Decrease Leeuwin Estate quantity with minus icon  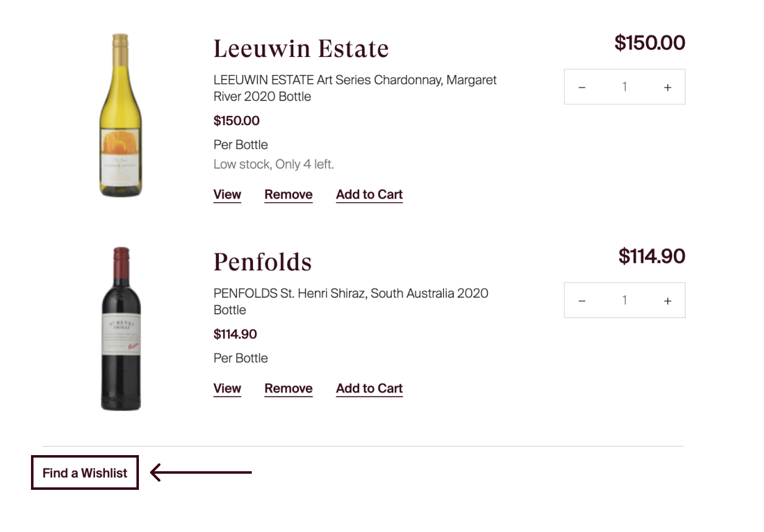click(x=582, y=87)
